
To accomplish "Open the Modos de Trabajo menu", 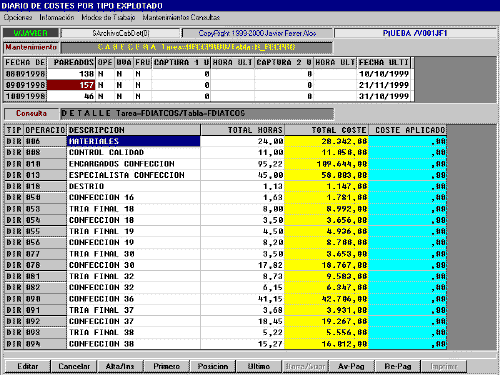I will coord(108,17).
